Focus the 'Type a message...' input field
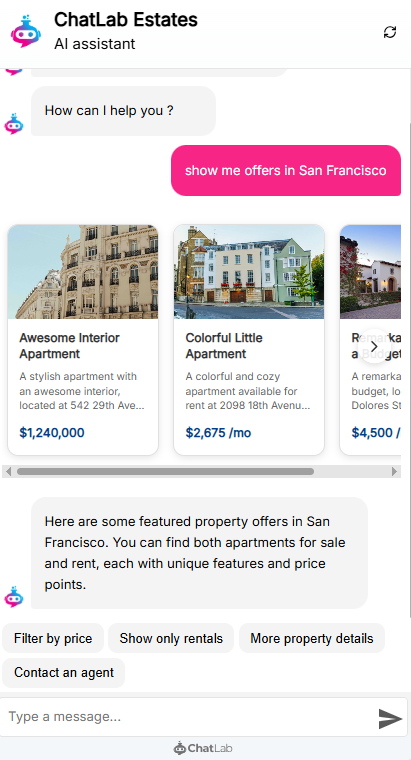The width and height of the screenshot is (411, 760). (x=189, y=717)
